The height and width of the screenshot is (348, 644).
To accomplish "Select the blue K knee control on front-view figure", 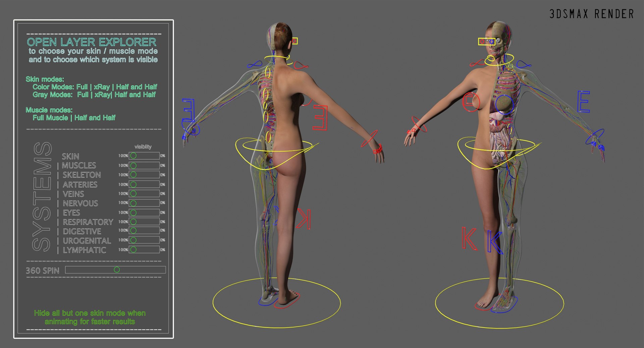I will click(495, 242).
